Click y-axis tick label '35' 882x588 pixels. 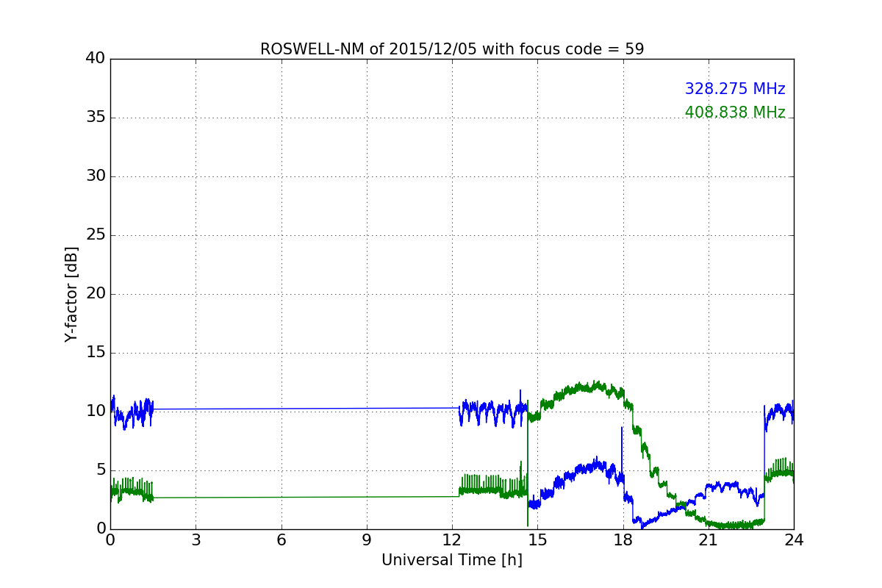[x=96, y=118]
